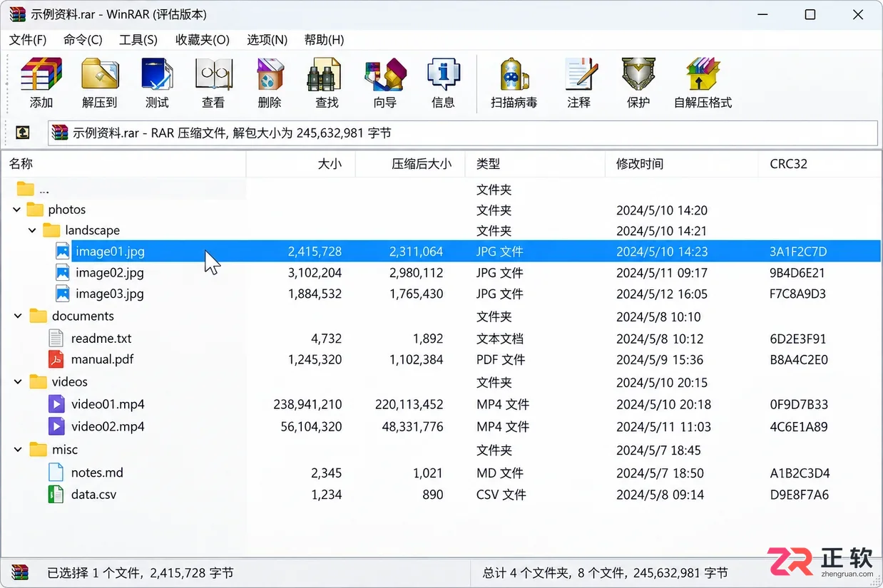Click the size value 3,102,204
Screen dimensions: 883x588
[x=315, y=273]
